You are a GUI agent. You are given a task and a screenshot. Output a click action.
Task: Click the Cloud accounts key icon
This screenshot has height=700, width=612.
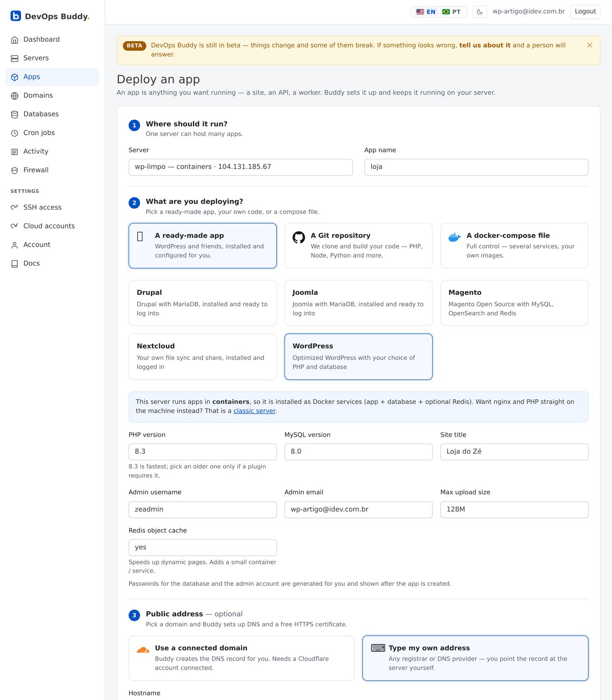[x=14, y=226]
